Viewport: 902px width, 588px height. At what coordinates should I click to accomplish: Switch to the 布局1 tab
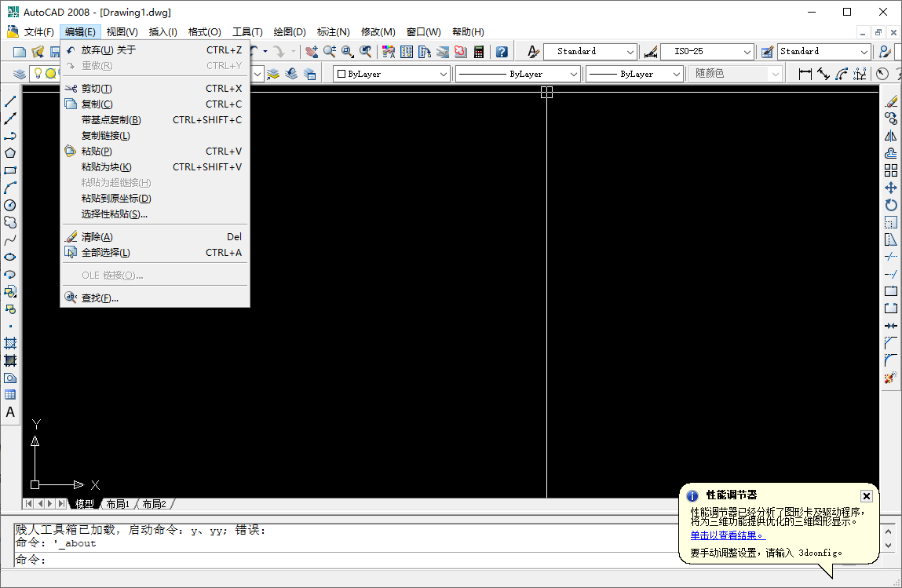[x=117, y=503]
